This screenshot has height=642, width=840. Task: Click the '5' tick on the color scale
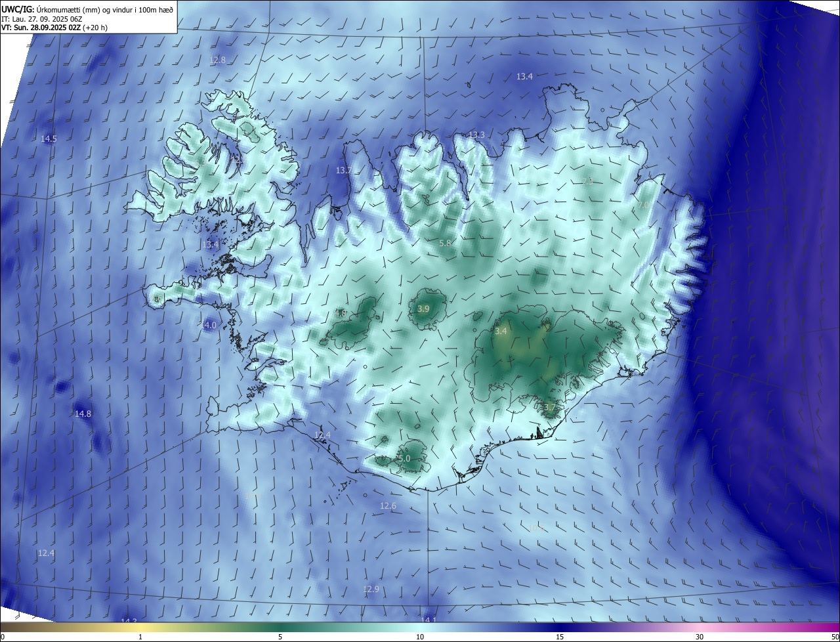coord(280,637)
